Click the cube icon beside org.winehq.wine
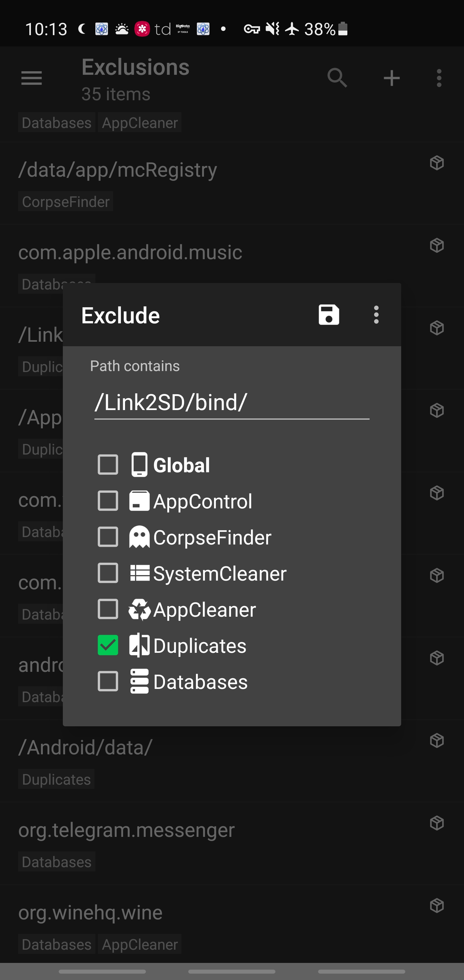Image resolution: width=464 pixels, height=980 pixels. click(x=437, y=906)
